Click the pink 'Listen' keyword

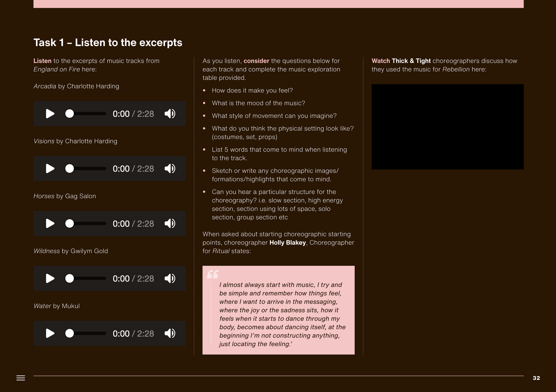click(x=42, y=61)
